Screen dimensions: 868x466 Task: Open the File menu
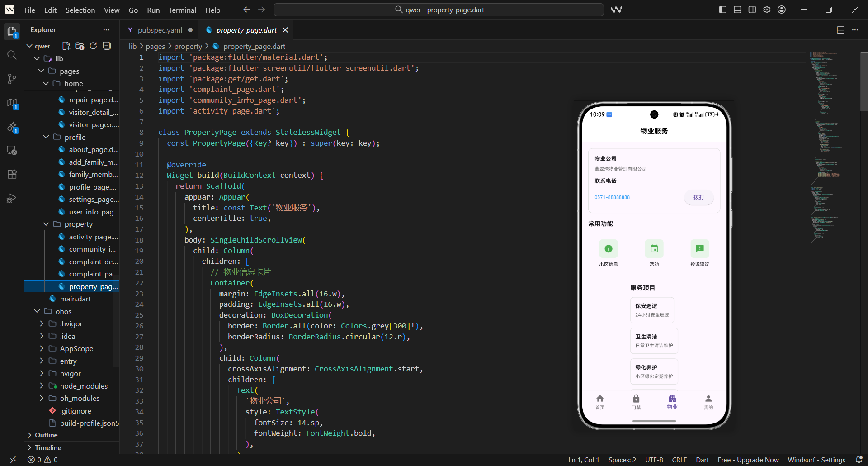(30, 10)
